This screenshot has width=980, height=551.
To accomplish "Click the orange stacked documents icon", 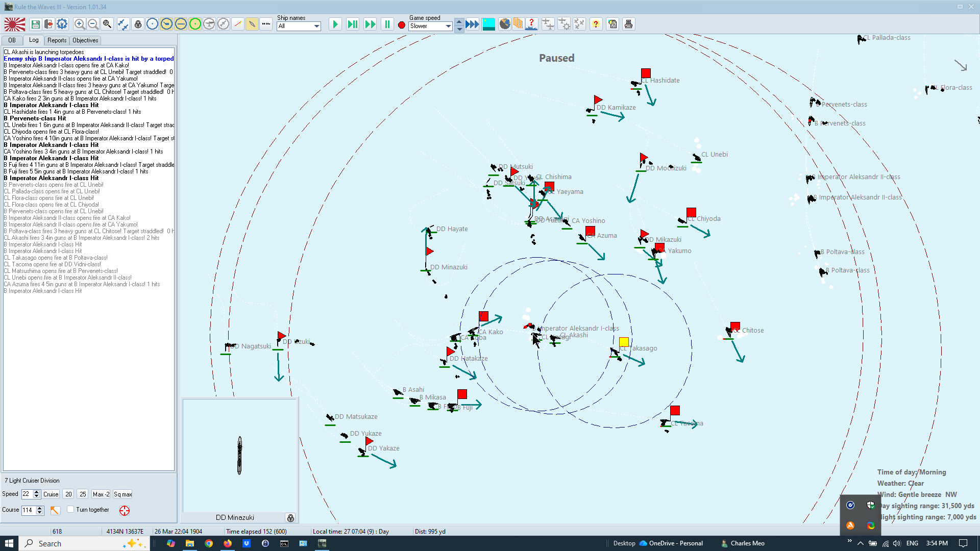I will tap(518, 24).
